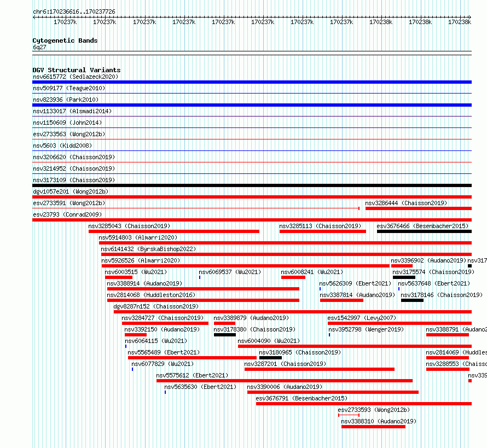Image resolution: width=487 pixels, height=448 pixels.
Task: Open nsv3286444 (Chaisson2019) variant label
Action: point(406,203)
